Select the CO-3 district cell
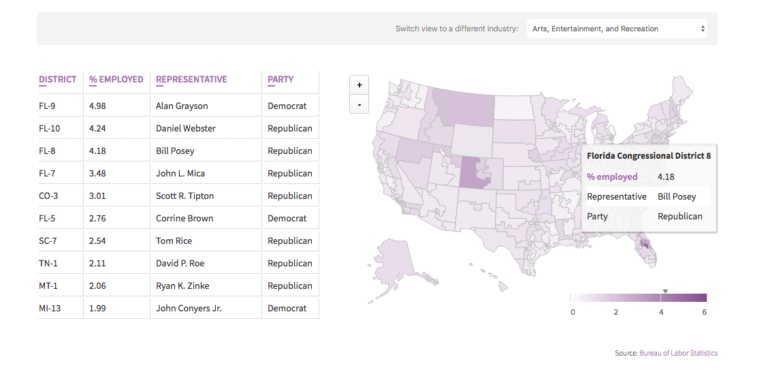This screenshot has height=372, width=768. click(48, 196)
